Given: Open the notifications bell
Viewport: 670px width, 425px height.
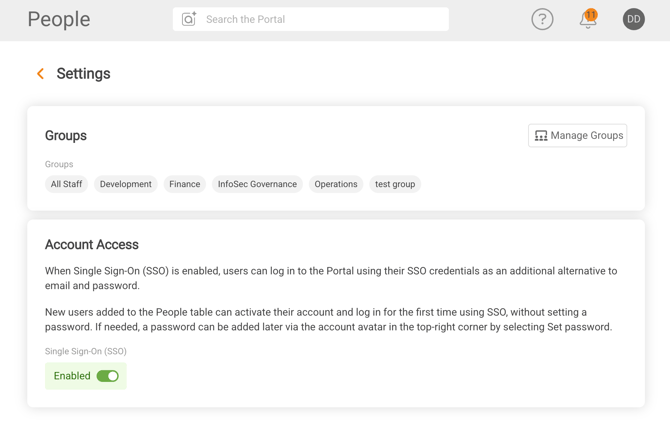Looking at the screenshot, I should tap(587, 21).
